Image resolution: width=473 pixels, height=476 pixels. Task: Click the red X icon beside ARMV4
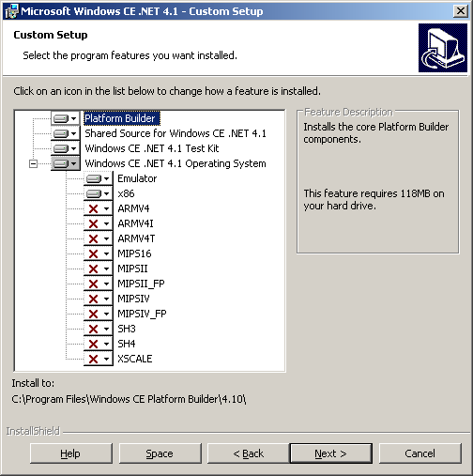tap(93, 208)
